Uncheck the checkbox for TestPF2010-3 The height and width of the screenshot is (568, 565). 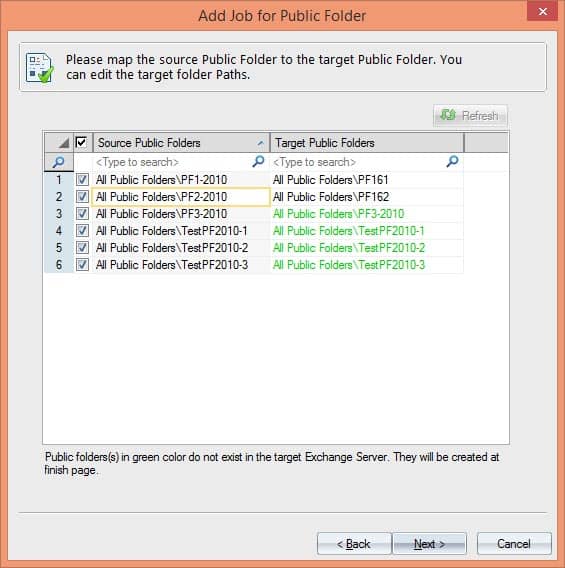[x=82, y=264]
